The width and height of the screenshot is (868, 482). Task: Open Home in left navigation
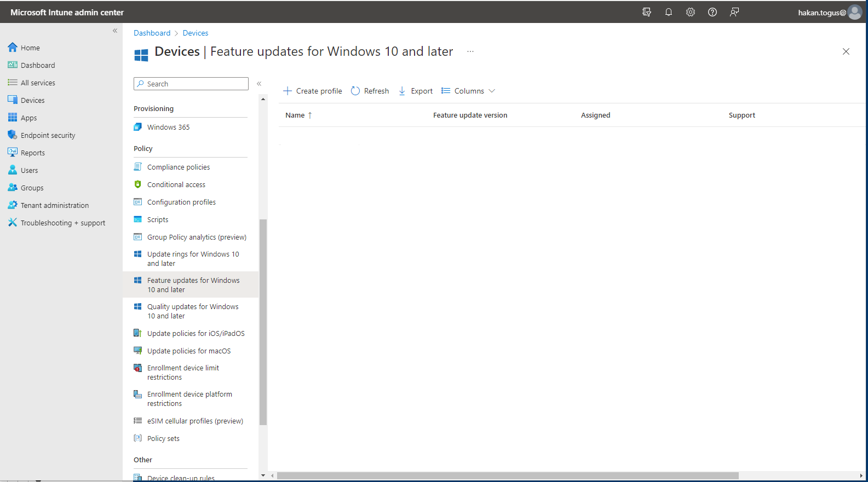click(30, 48)
